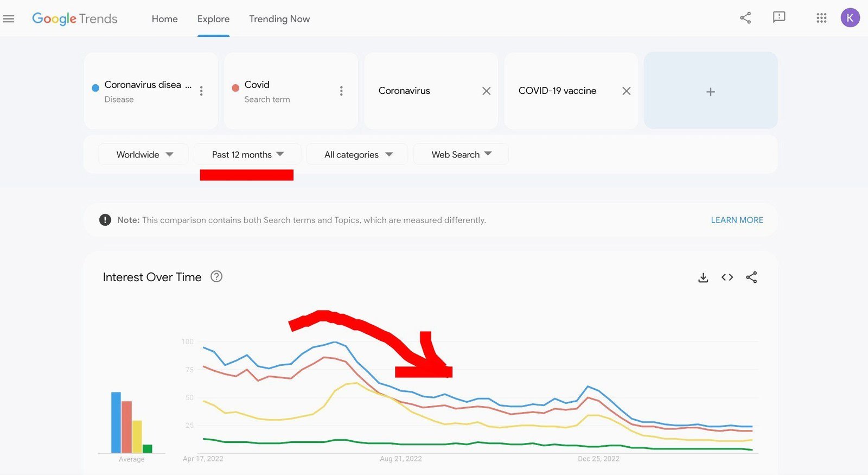868x475 pixels.
Task: Click the red average bar
Action: (x=126, y=427)
